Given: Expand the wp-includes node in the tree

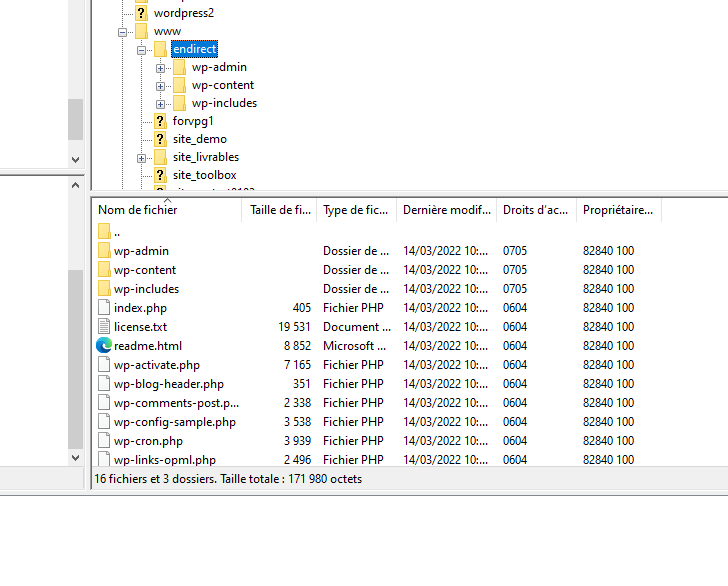Looking at the screenshot, I should 161,104.
